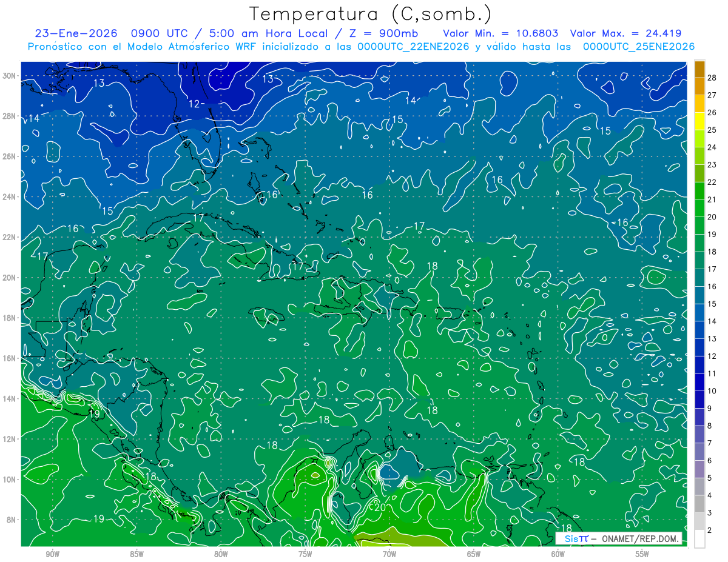Click the number 9 on the color scale

(710, 409)
